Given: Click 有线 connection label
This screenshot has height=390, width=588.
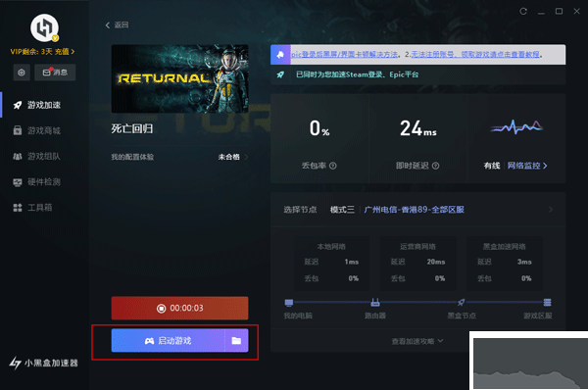Looking at the screenshot, I should click(x=492, y=166).
